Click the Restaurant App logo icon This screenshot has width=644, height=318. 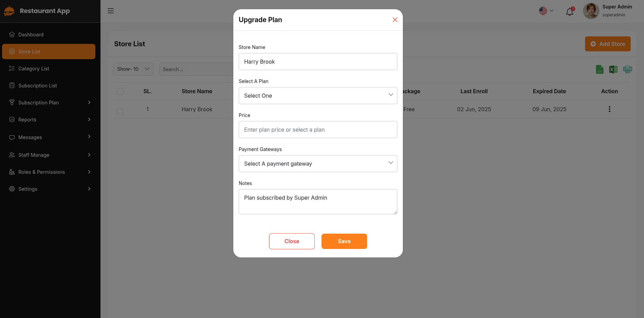click(9, 11)
